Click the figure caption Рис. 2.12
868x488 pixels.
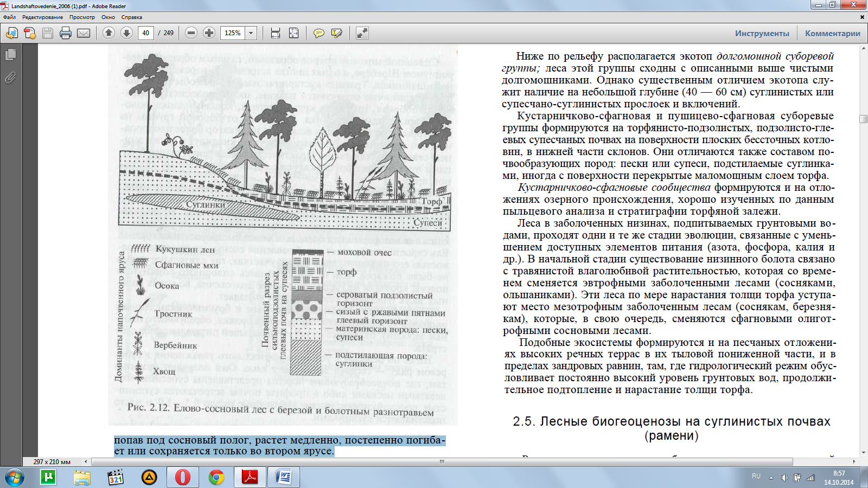pos(280,410)
